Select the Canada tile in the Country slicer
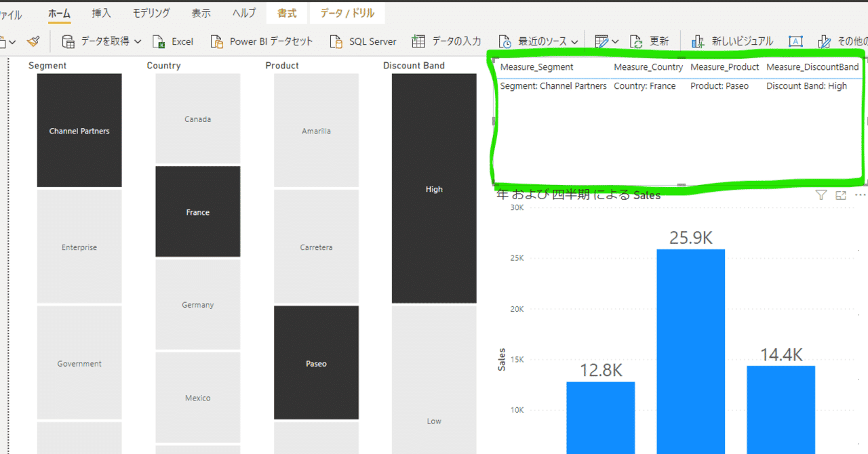 point(198,119)
